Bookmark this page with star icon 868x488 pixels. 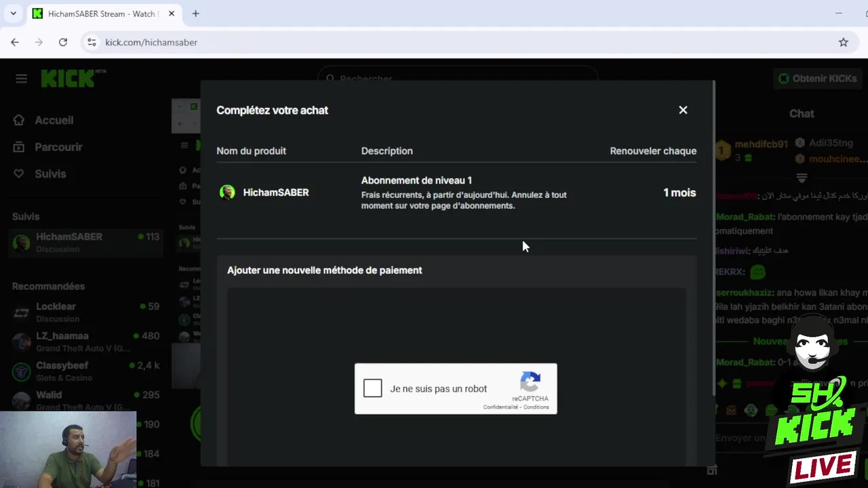click(844, 42)
